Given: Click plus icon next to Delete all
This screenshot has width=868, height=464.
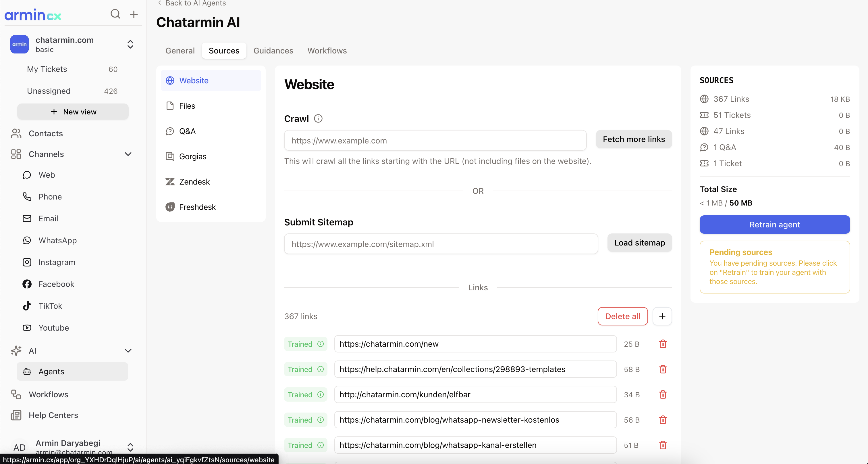Looking at the screenshot, I should pyautogui.click(x=662, y=316).
